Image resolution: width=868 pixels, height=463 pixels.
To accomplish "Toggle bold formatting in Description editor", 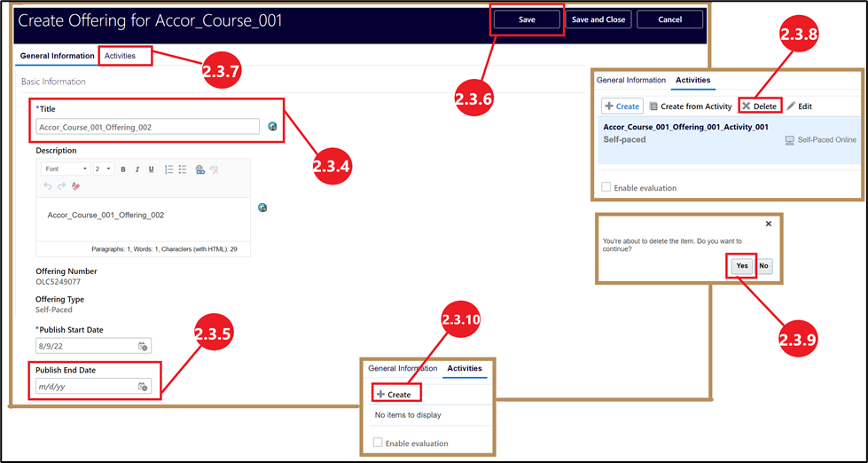I will 123,169.
